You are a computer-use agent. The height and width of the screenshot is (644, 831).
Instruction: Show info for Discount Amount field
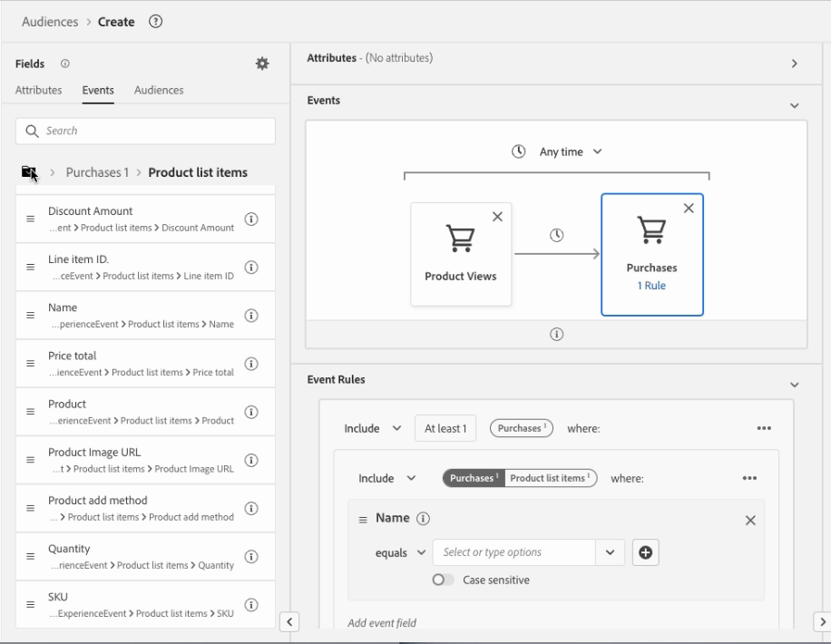[x=251, y=219]
